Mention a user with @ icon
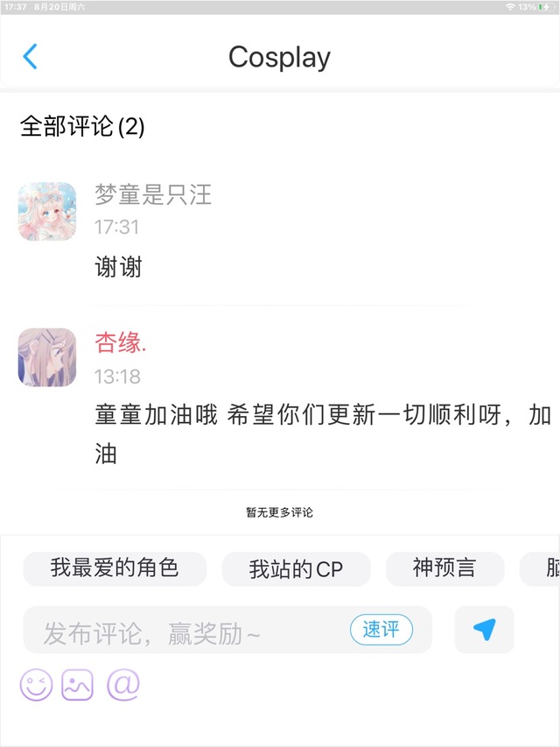The height and width of the screenshot is (747, 560). click(123, 685)
